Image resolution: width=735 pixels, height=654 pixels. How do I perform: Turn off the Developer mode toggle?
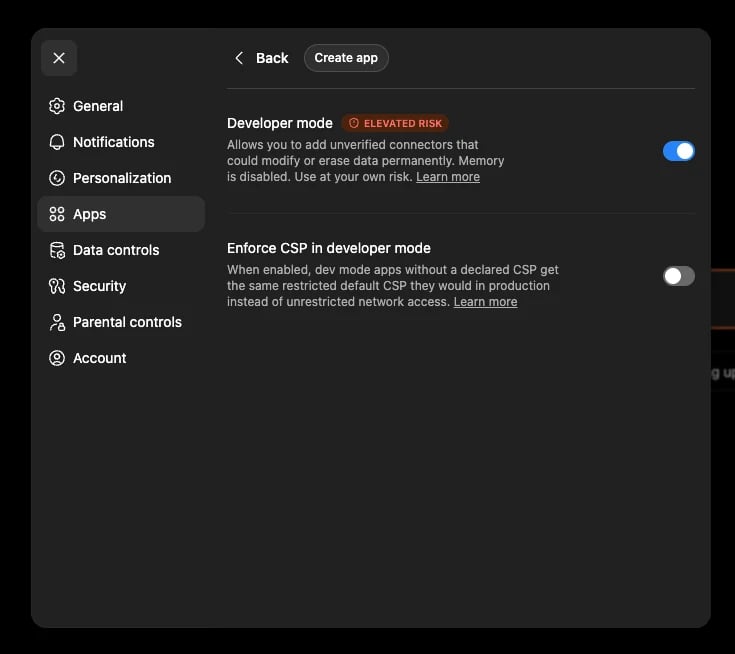(x=678, y=151)
